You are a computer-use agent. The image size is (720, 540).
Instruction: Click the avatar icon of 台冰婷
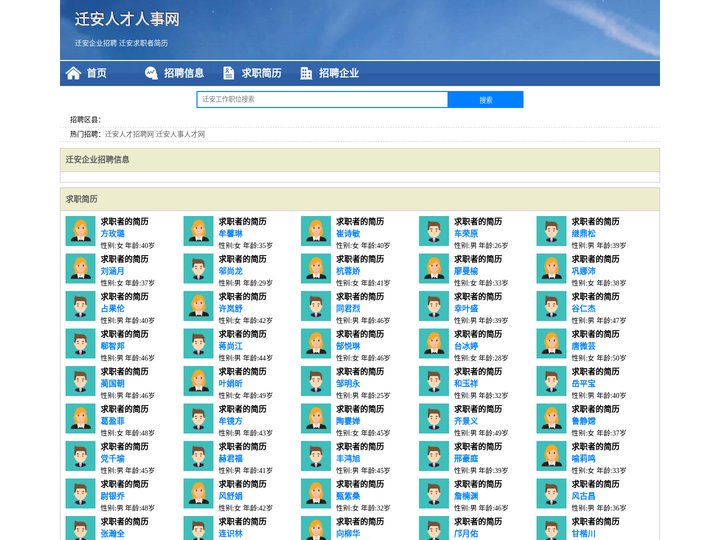[434, 343]
